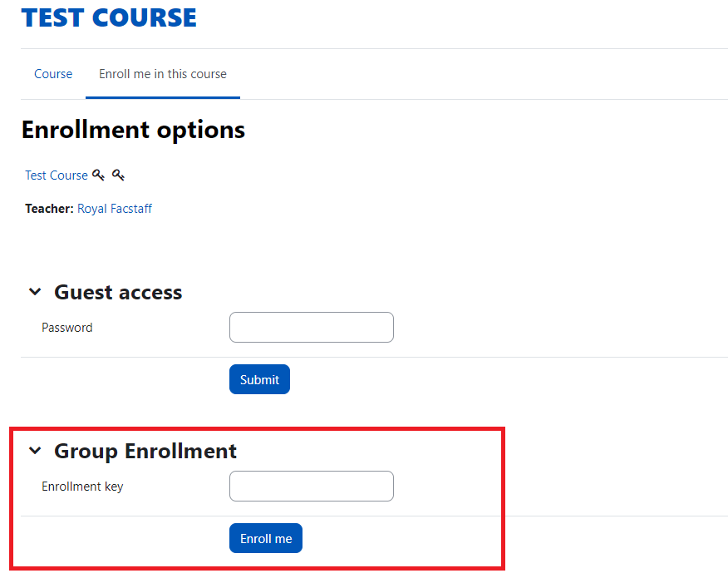Click the Group Enrollment heading text
This screenshot has width=728, height=588.
click(145, 451)
